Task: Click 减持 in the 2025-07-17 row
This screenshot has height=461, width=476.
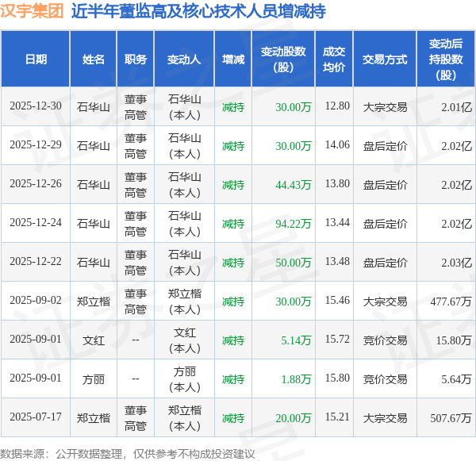Action: click(x=233, y=418)
